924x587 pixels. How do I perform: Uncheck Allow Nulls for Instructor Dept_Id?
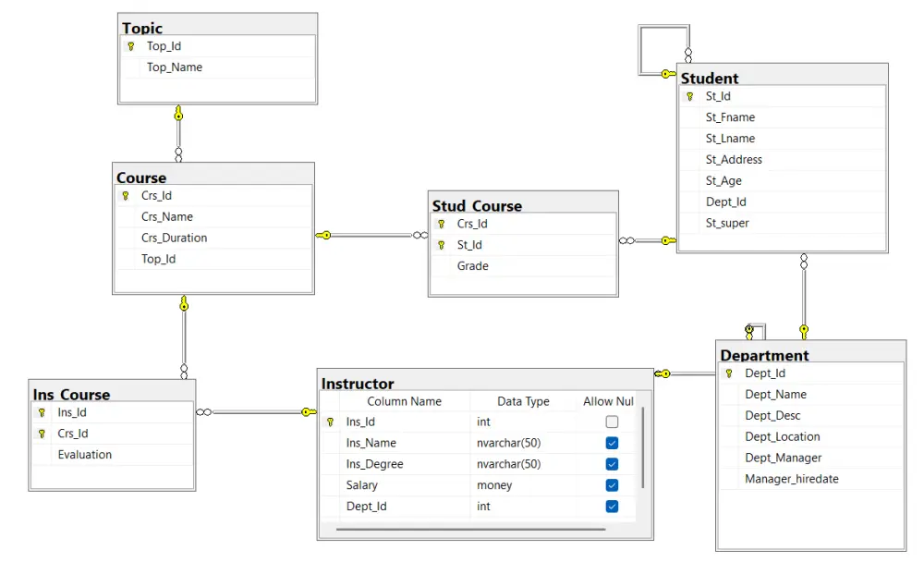click(x=612, y=507)
